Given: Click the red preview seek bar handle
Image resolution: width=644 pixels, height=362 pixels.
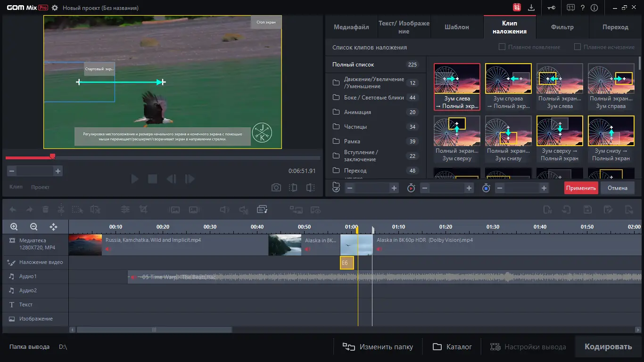Looking at the screenshot, I should tap(52, 156).
